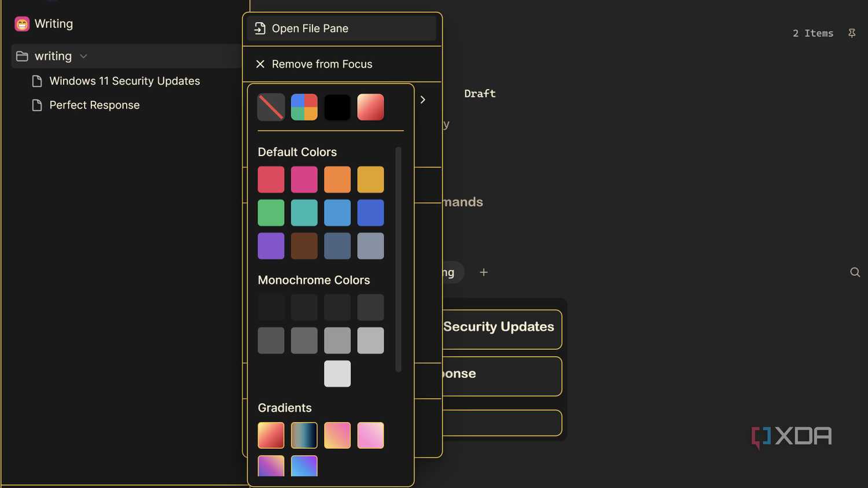This screenshot has height=488, width=868.
Task: Pick the yellow default color
Action: 370,179
